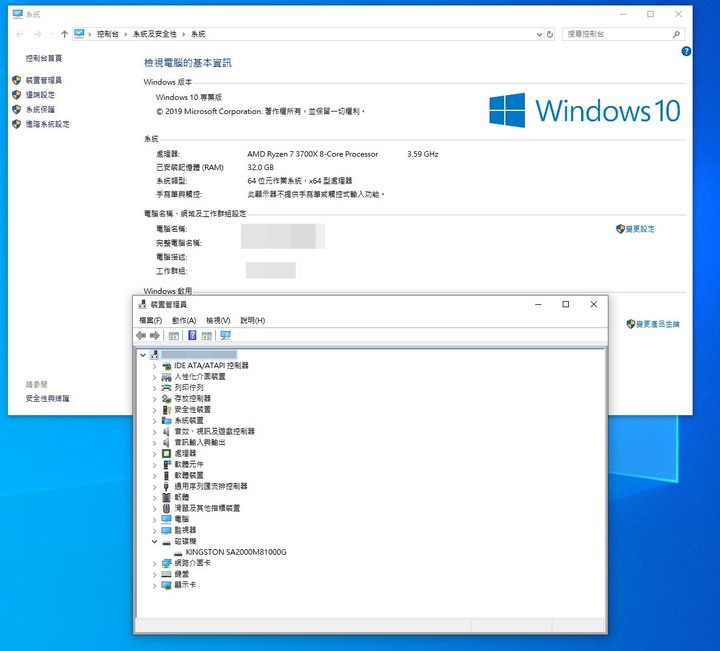Go to 系統及安全性 breadcrumb

pos(155,34)
